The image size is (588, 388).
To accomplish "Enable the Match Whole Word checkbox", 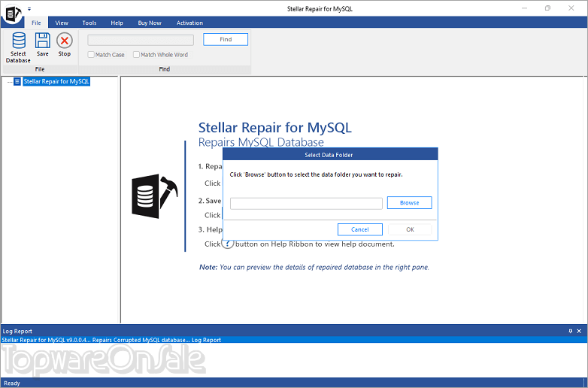I will [137, 55].
